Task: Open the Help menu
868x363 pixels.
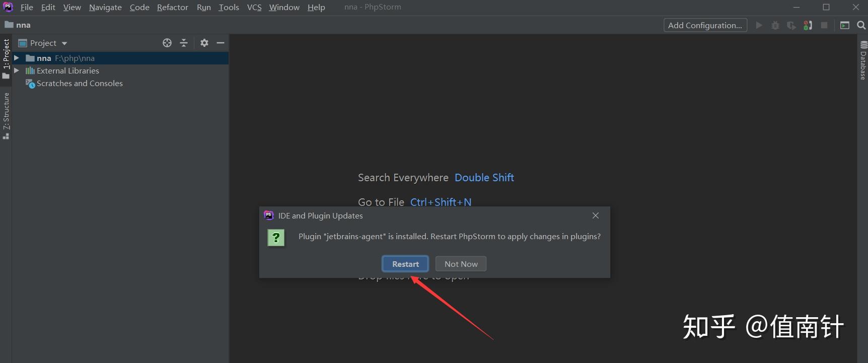Action: 316,8
